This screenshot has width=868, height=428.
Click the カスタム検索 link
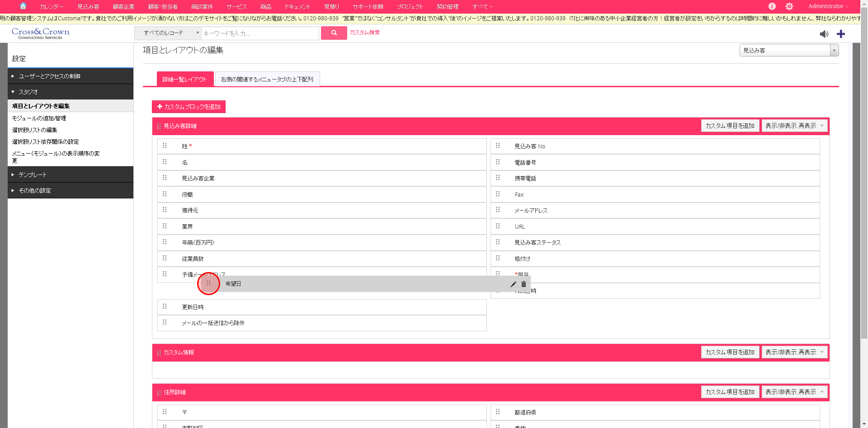click(365, 33)
